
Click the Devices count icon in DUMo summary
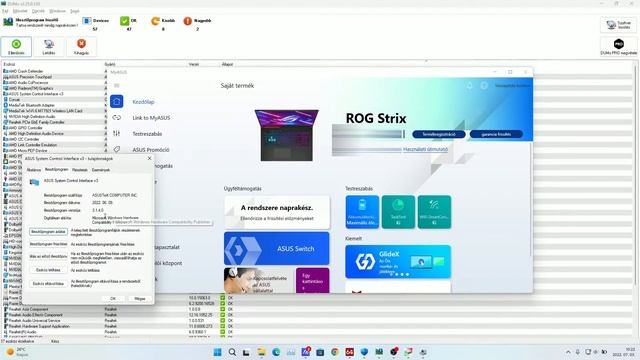point(87,21)
